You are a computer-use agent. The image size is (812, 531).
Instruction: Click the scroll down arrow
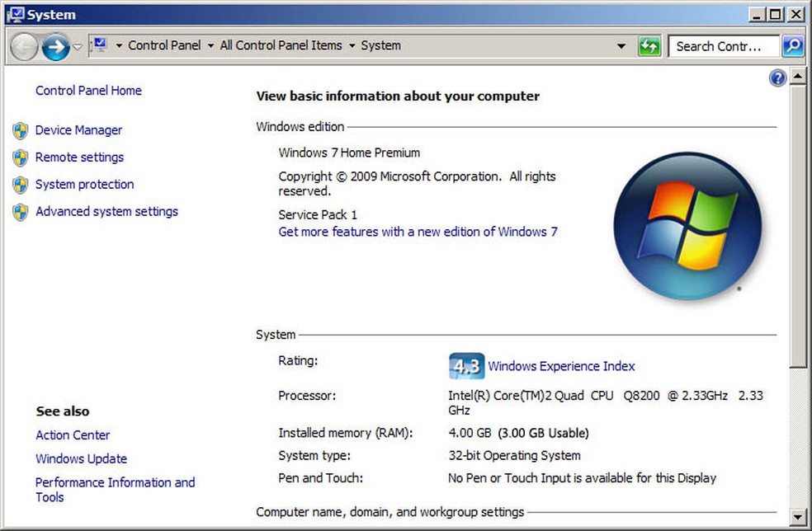coord(798,516)
